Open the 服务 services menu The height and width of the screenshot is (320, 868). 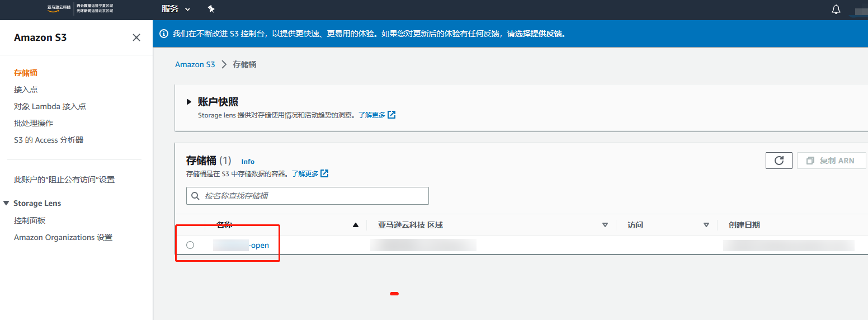176,9
